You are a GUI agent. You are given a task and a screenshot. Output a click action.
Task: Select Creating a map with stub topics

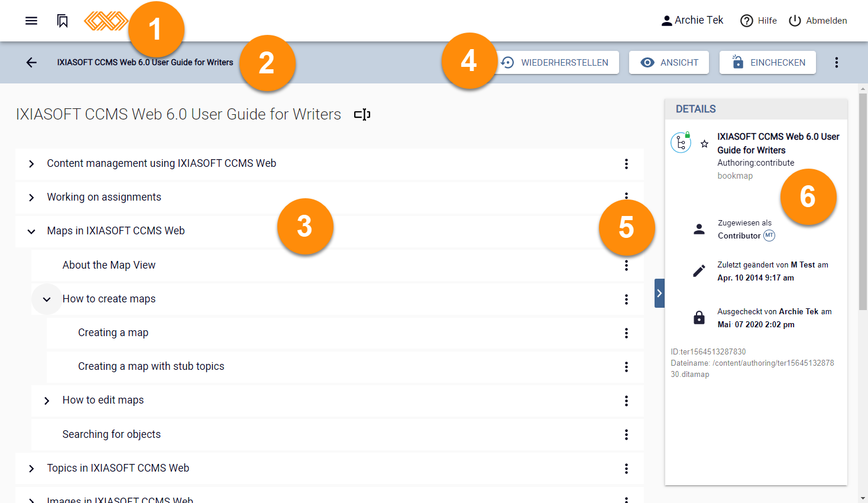(151, 366)
